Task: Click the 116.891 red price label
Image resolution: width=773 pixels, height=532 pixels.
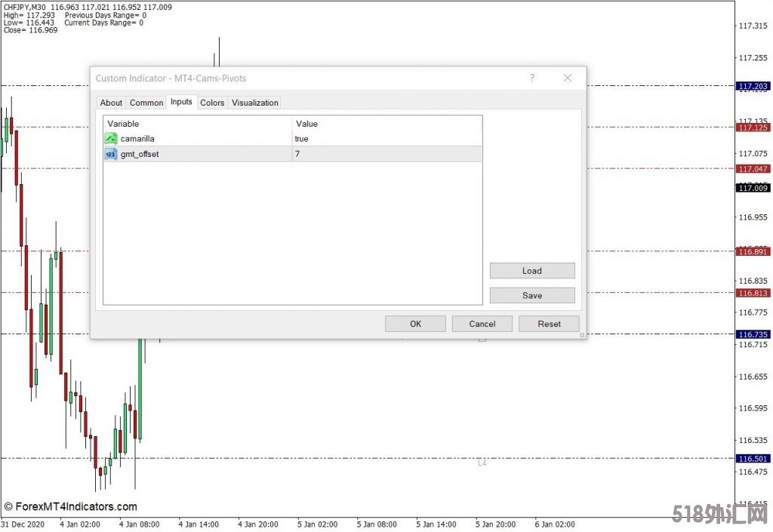Action: pos(753,252)
